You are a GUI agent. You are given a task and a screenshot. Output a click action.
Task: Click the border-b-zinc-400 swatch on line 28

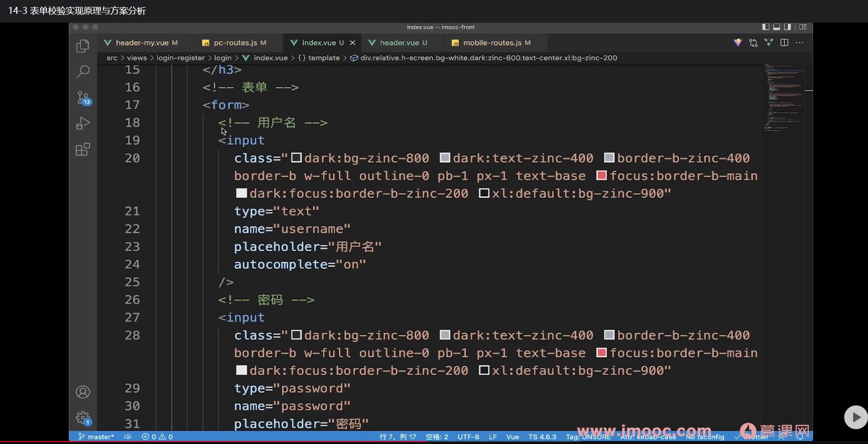(609, 335)
